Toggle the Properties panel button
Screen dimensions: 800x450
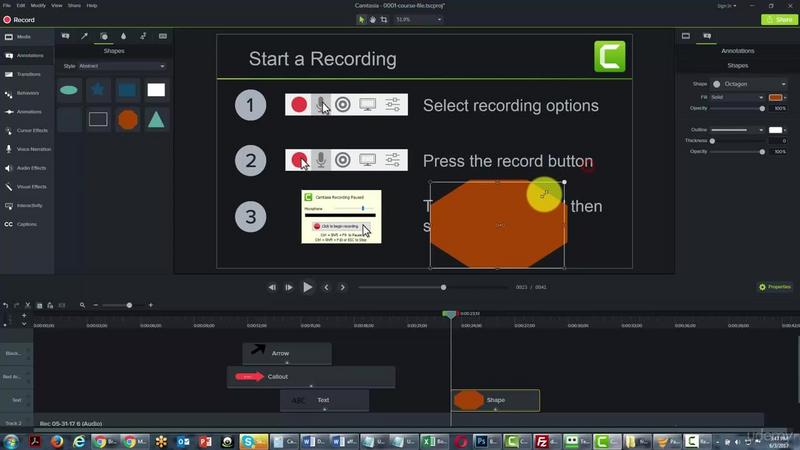(774, 287)
